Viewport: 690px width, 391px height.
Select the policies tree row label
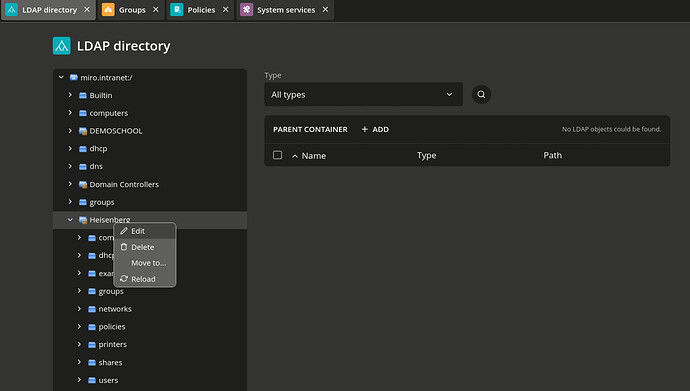112,327
